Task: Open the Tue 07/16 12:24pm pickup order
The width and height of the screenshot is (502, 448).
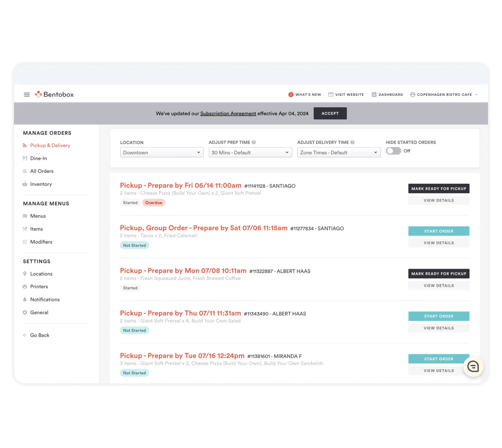Action: (182, 356)
